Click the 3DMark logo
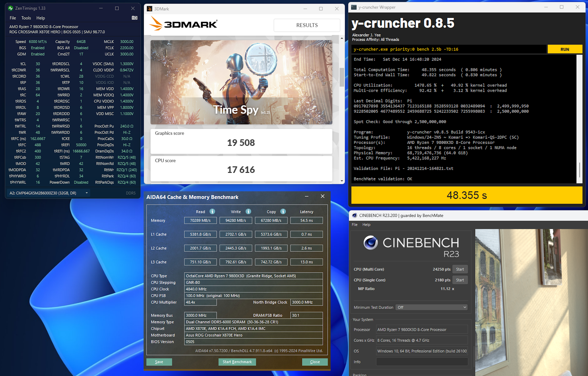588x376 pixels. click(x=183, y=24)
